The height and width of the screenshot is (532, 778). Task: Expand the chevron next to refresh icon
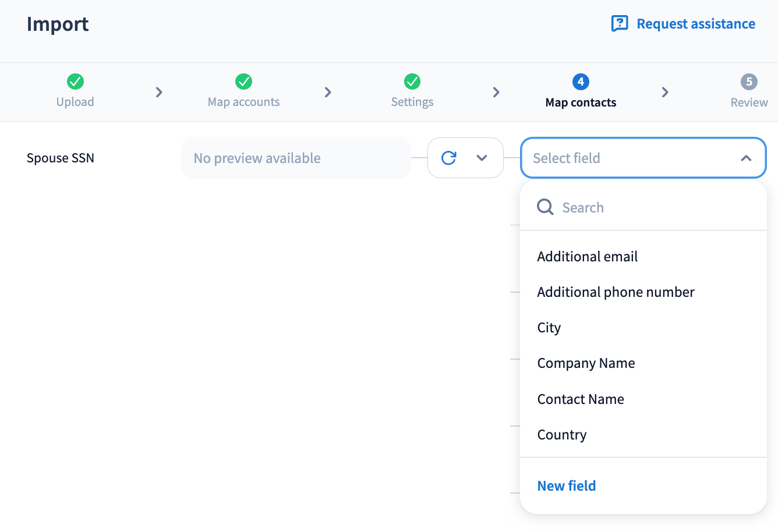pyautogui.click(x=482, y=158)
